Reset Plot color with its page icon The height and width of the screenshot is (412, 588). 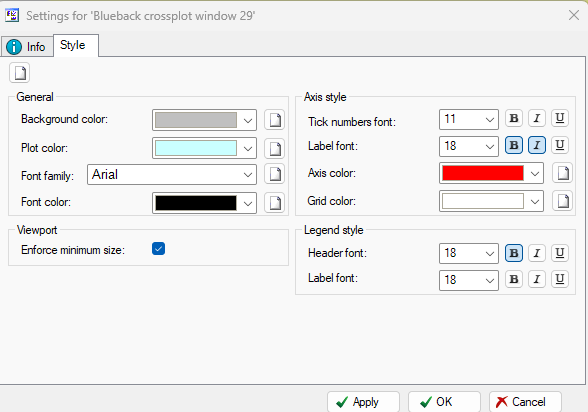pyautogui.click(x=274, y=148)
